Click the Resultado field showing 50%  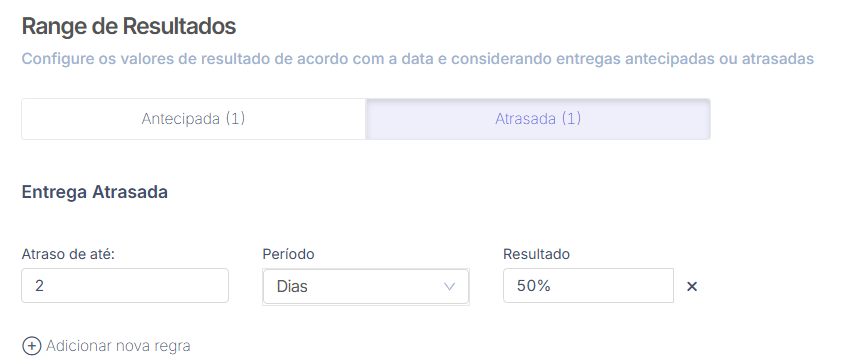(588, 285)
